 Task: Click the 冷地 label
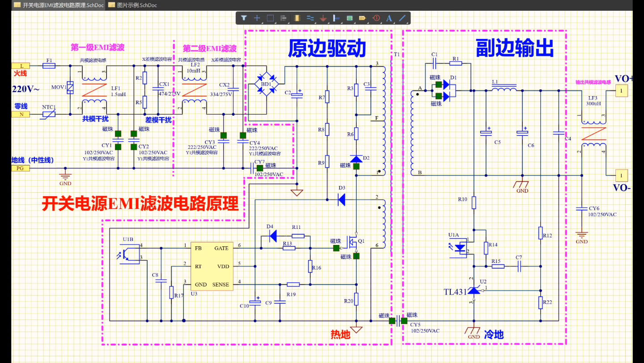coord(494,334)
